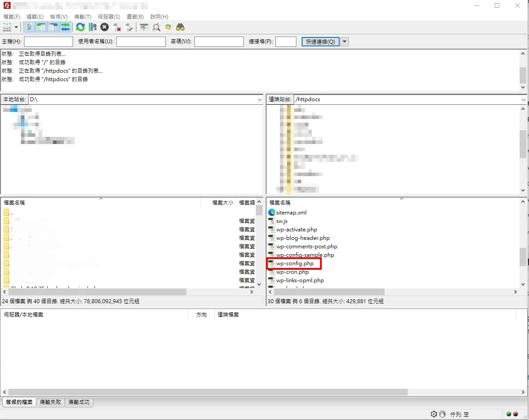Click the message log scroll down arrow
Viewport: 529px width, 420px height.
[x=523, y=87]
